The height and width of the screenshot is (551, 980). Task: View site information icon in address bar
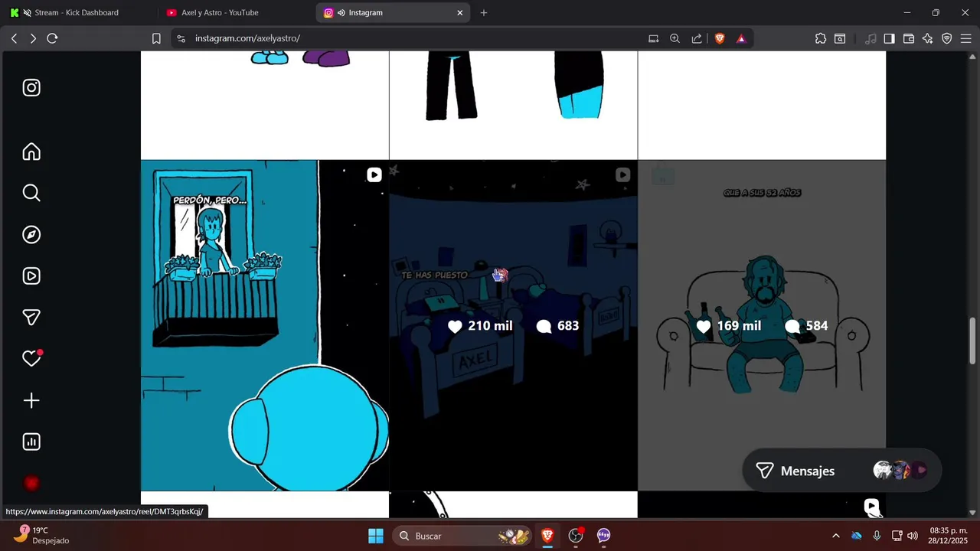(180, 38)
